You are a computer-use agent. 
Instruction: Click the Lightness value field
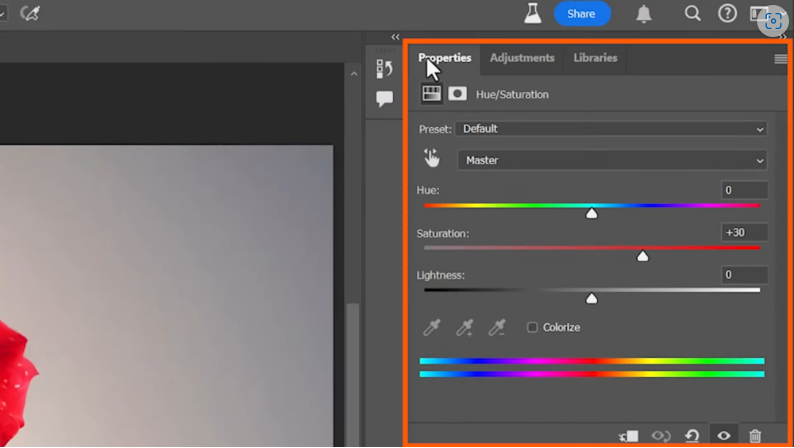pos(744,275)
